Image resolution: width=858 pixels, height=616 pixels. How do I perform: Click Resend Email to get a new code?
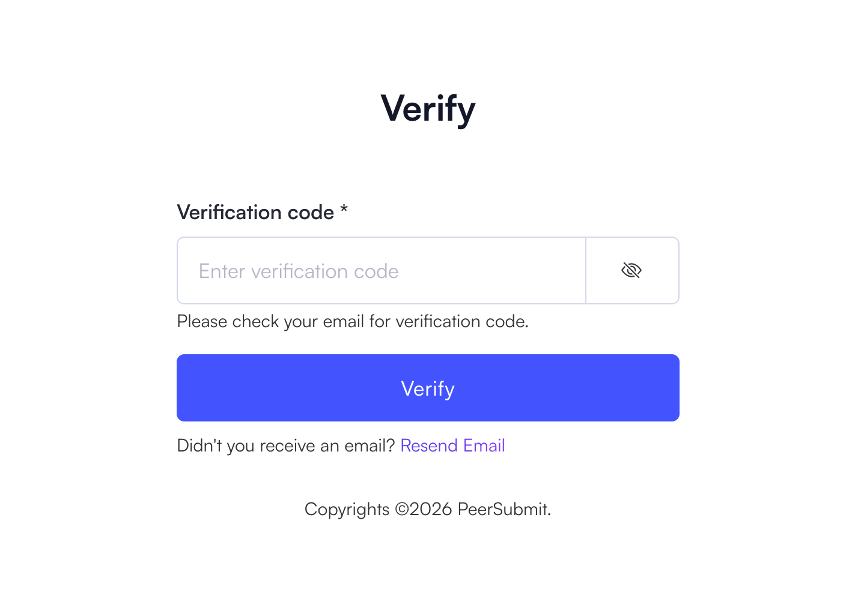point(452,445)
